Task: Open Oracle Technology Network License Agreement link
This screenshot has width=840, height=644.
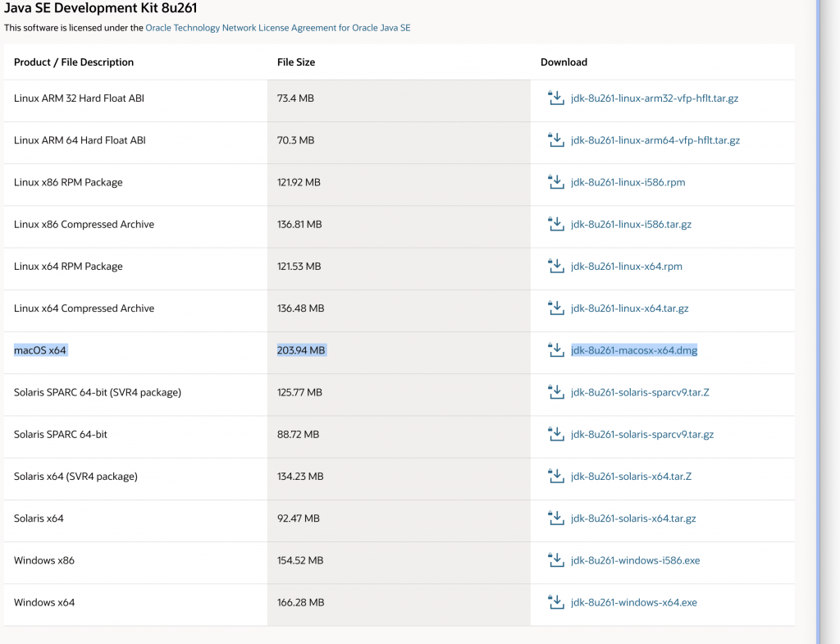Action: click(x=277, y=28)
